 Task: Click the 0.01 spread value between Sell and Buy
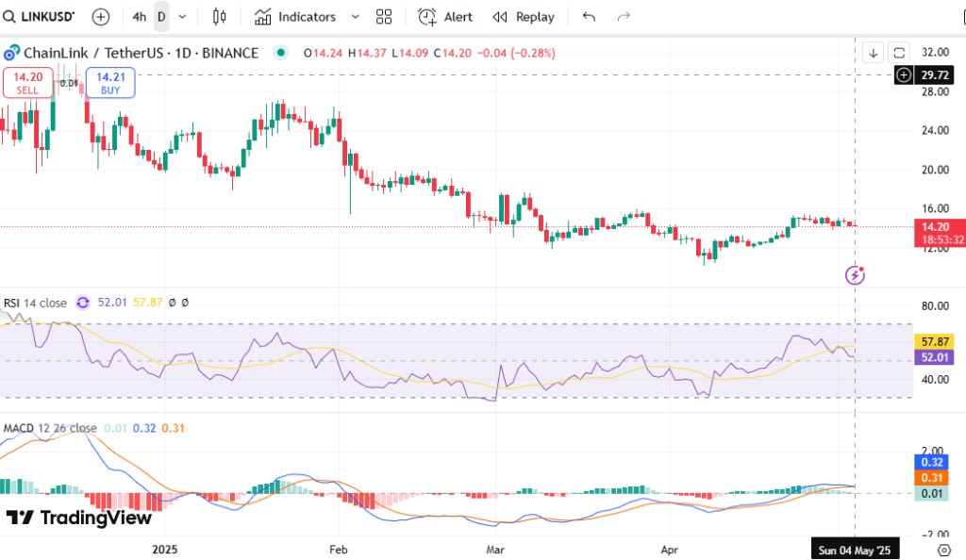coord(69,83)
